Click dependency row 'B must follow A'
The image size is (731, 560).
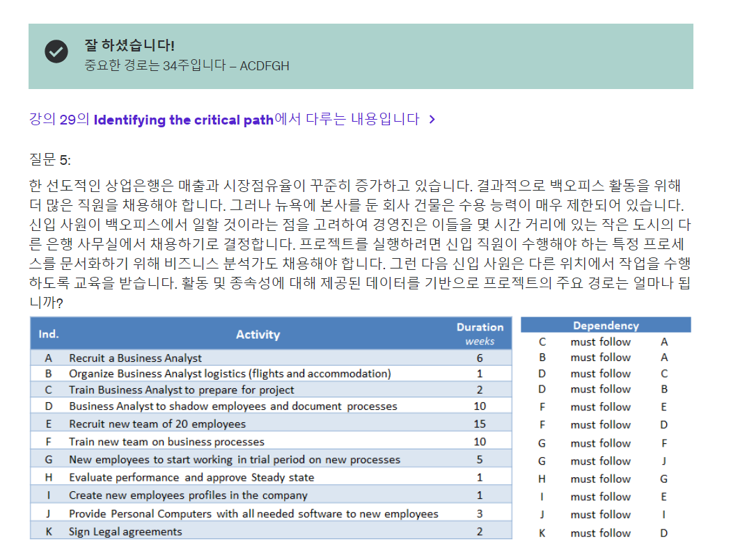[604, 358]
